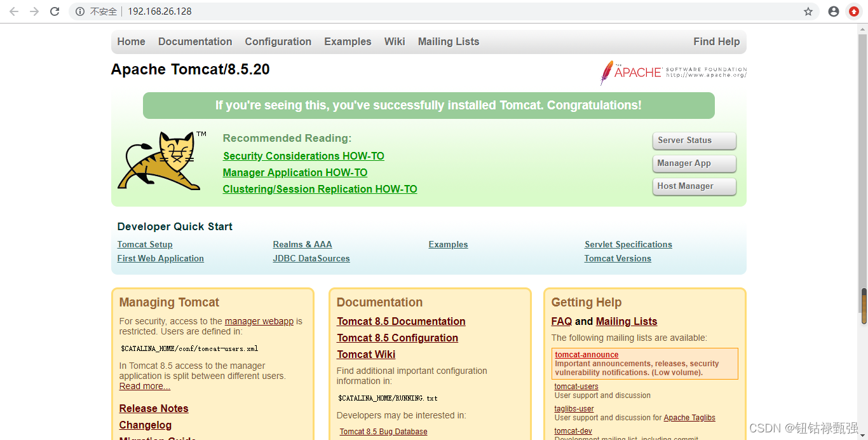Open Security Considerations HOW-TO link
Image resolution: width=868 pixels, height=440 pixels.
304,156
